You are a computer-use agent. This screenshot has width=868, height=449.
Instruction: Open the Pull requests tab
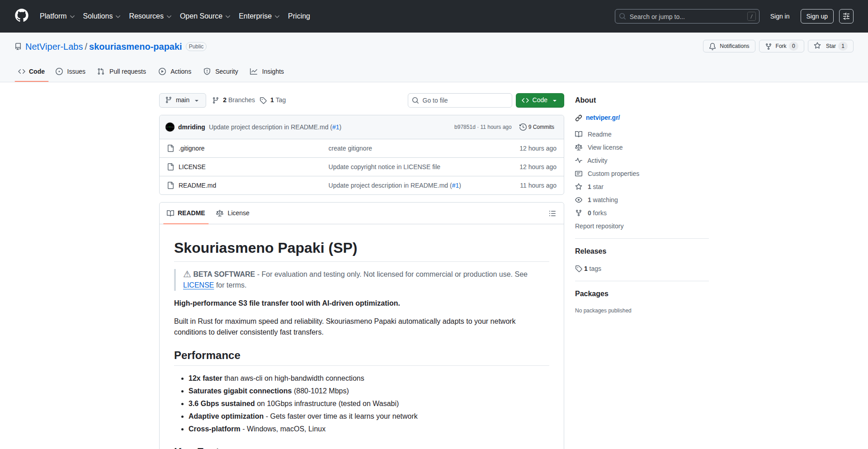(x=122, y=71)
